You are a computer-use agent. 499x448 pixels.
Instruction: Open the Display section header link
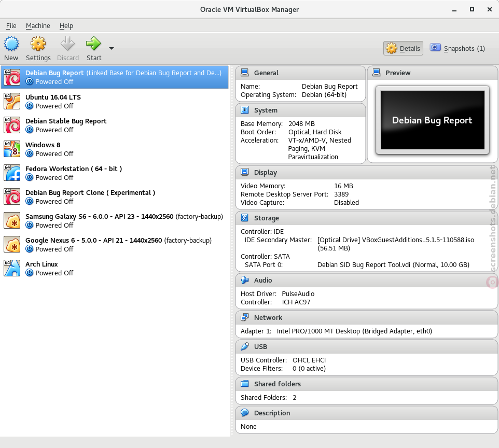pos(266,173)
